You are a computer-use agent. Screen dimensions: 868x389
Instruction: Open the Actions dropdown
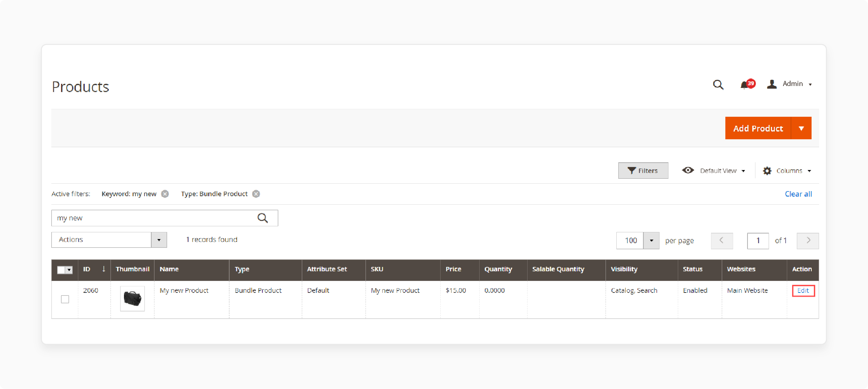click(x=109, y=240)
